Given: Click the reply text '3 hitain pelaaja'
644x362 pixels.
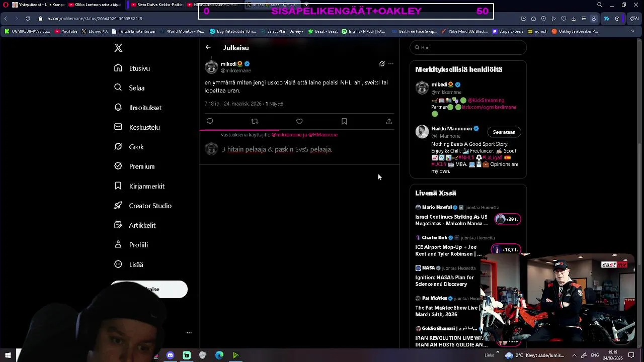Looking at the screenshot, I should point(277,149).
